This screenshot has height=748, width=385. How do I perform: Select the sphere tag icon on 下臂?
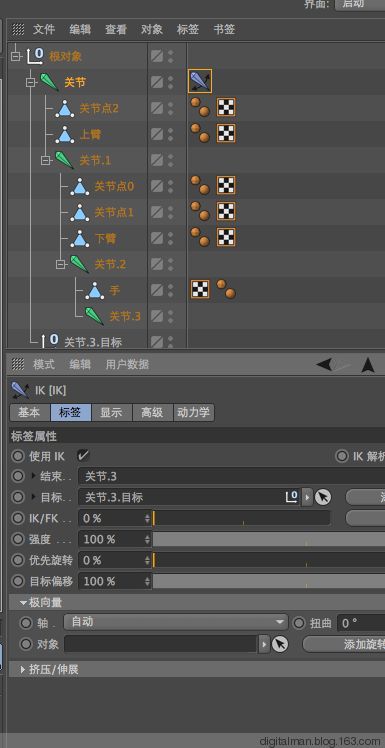pyautogui.click(x=200, y=237)
